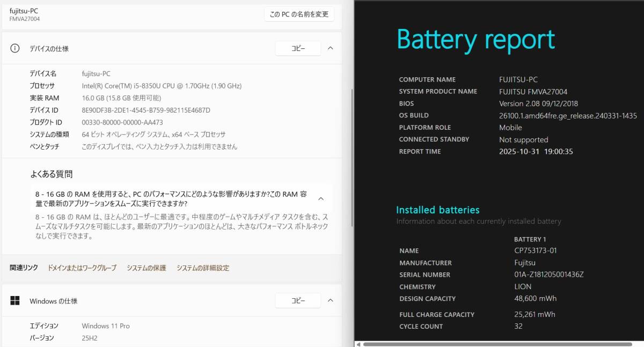Click the device specifications info icon
The image size is (644, 347).
[15, 48]
